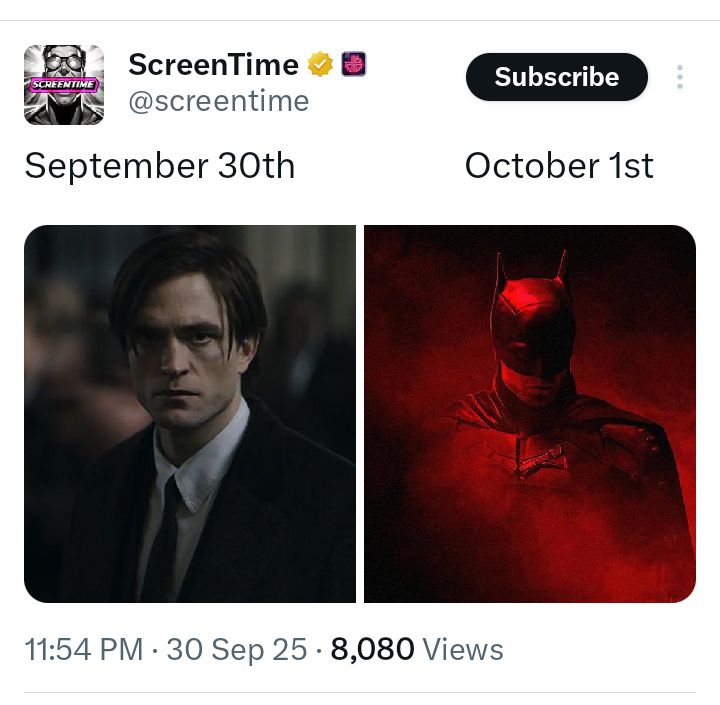Open the ScreenTime profile avatar
The height and width of the screenshot is (705, 720).
64,85
